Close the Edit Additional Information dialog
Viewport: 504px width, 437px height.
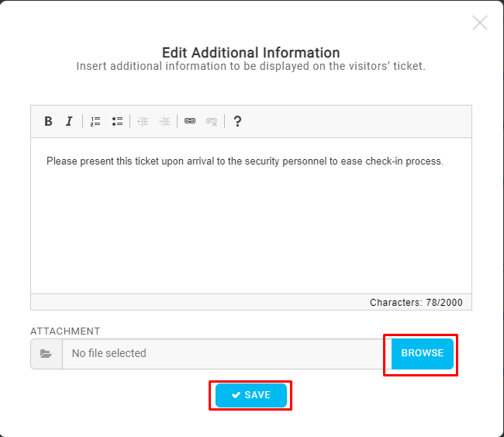[480, 23]
